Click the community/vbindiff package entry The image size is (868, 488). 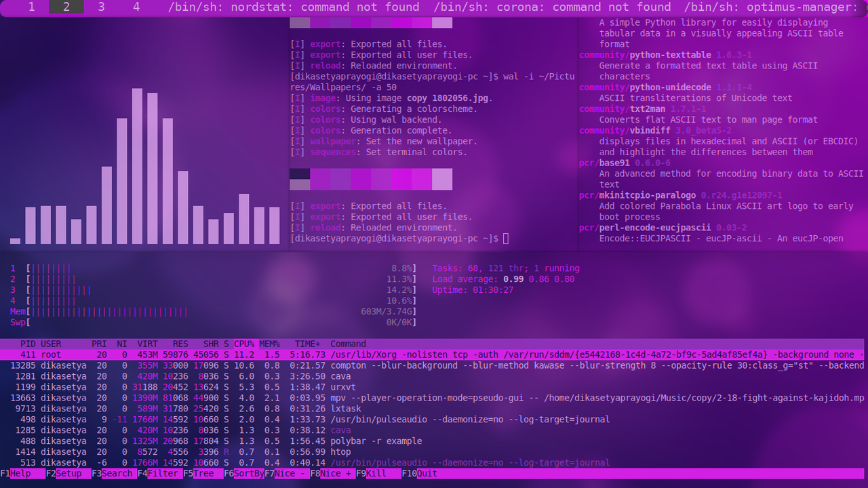click(x=655, y=131)
